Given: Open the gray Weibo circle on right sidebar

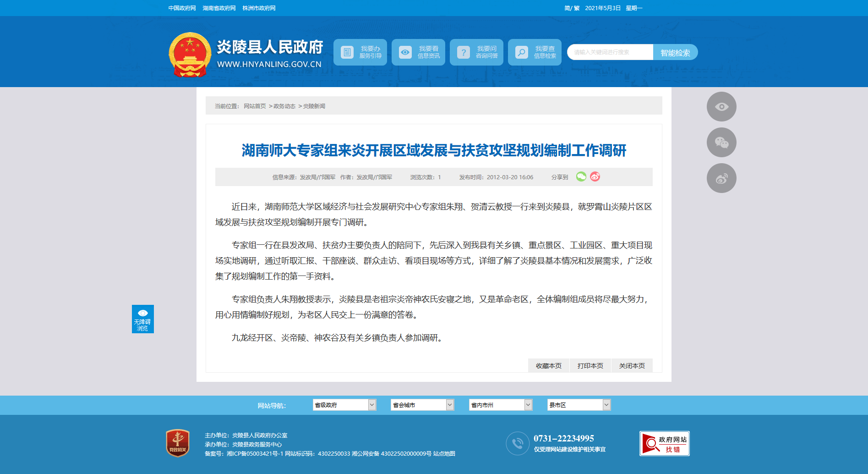Looking at the screenshot, I should pos(721,178).
